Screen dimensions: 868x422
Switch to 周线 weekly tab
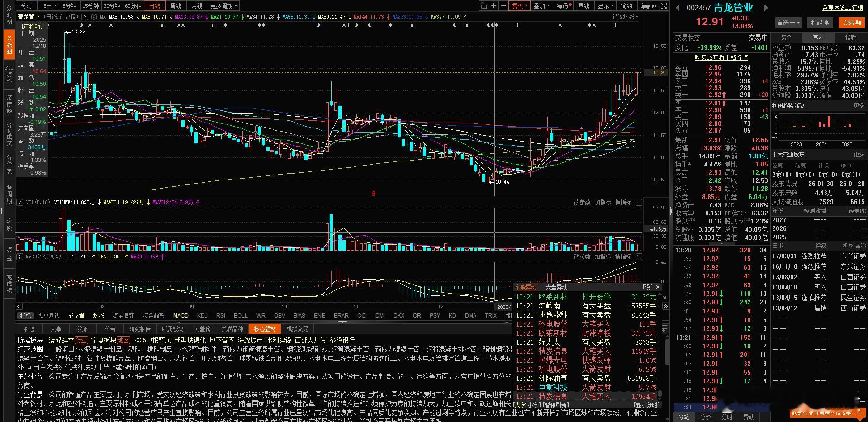[175, 6]
